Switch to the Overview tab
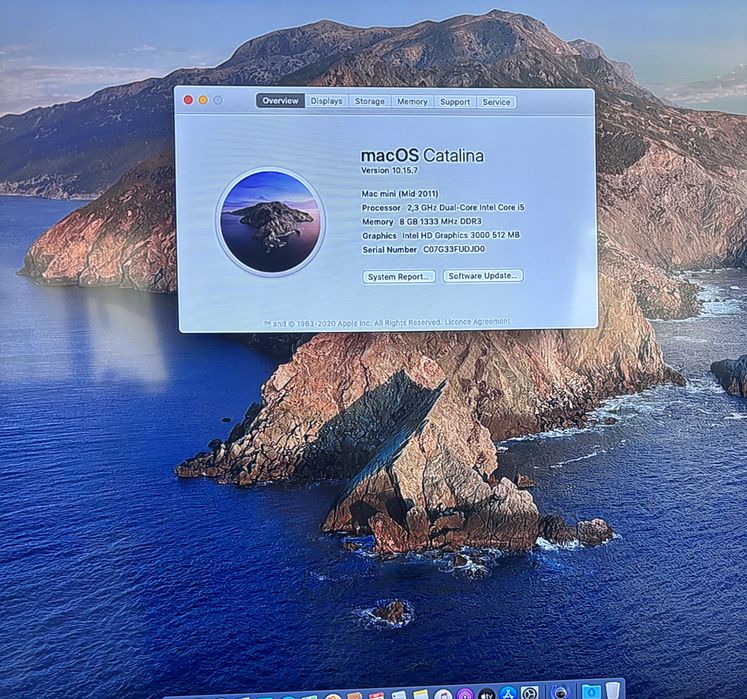 click(x=280, y=101)
